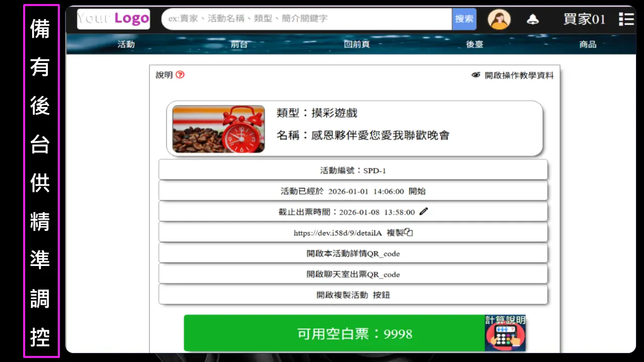Open the notification bell
644x362 pixels.
pos(533,19)
